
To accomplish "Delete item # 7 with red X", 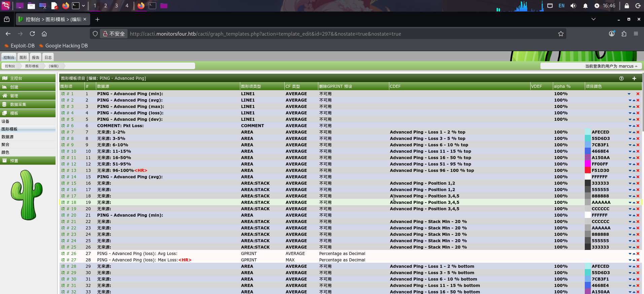I will pos(638,132).
